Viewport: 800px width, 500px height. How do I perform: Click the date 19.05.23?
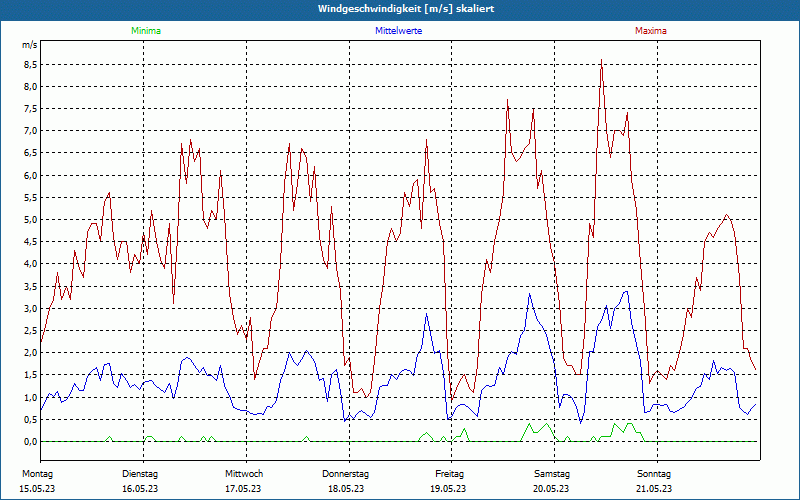pyautogui.click(x=448, y=489)
